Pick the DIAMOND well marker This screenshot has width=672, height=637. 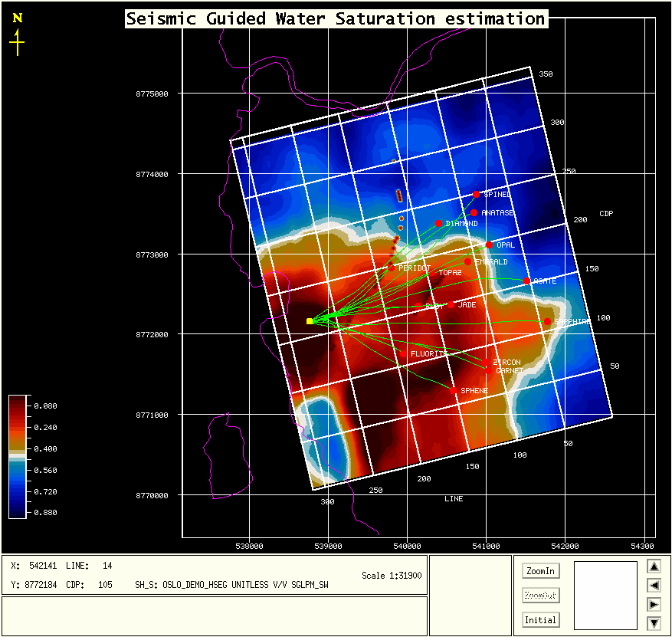click(x=438, y=224)
